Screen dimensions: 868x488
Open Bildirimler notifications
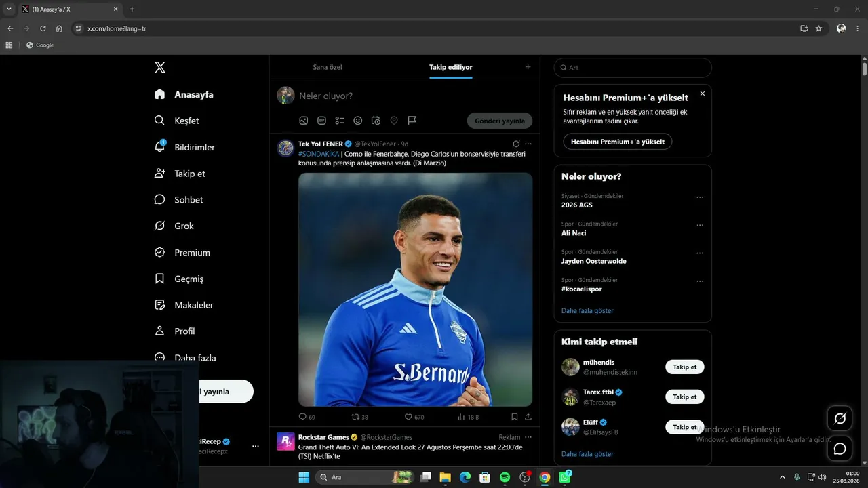(x=184, y=147)
